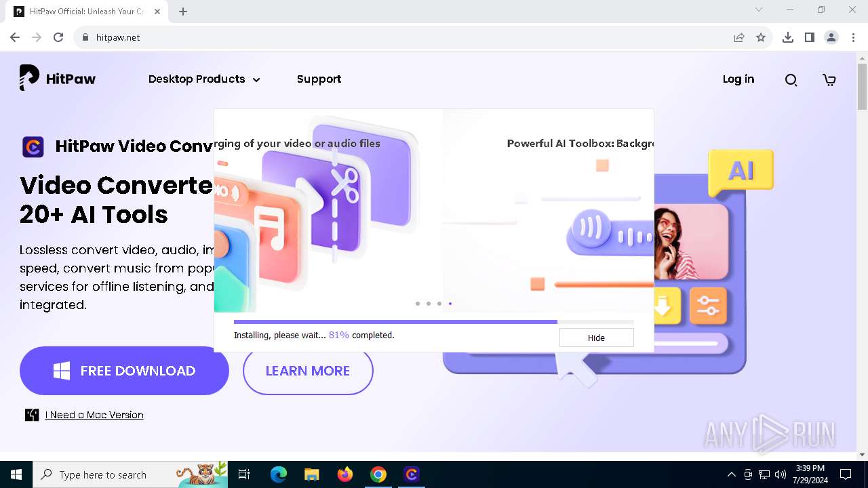868x488 pixels.
Task: Open the Support menu item
Action: tap(319, 79)
